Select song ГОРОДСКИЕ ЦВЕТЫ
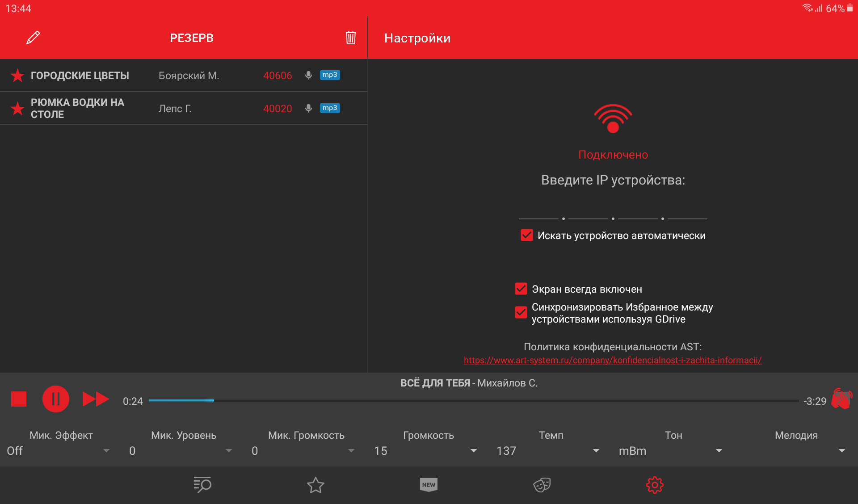The image size is (858, 504). point(80,76)
